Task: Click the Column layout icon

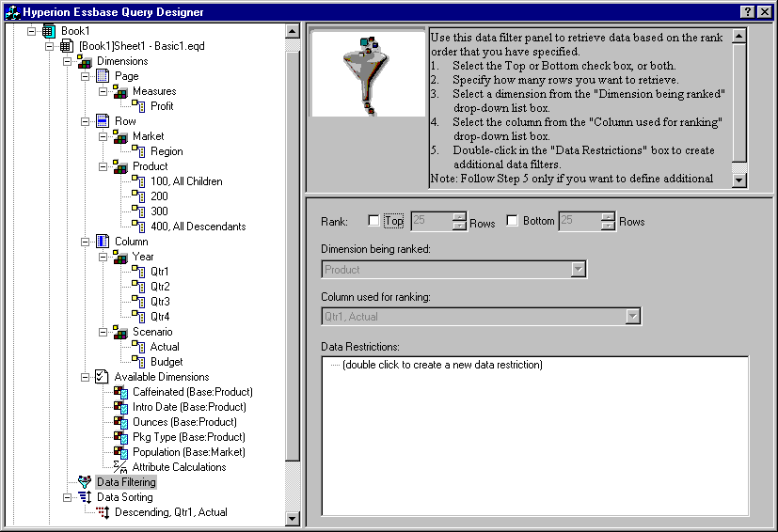Action: pyautogui.click(x=102, y=242)
